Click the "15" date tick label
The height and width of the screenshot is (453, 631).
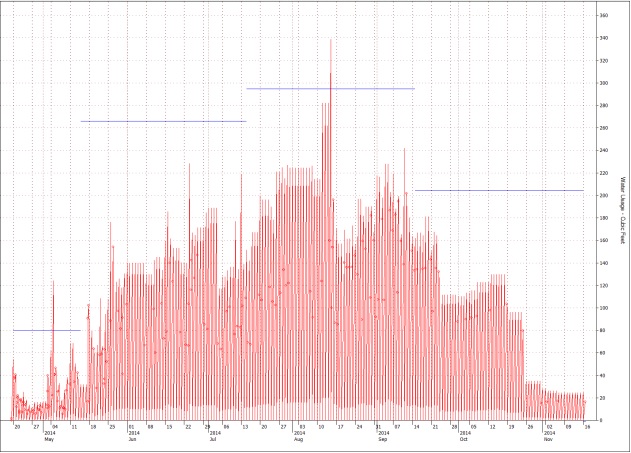[169, 427]
